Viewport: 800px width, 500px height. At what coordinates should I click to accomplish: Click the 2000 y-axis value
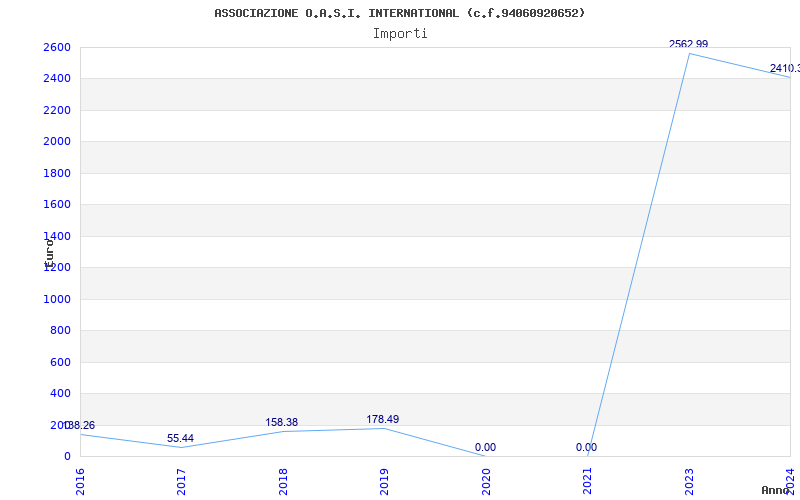click(57, 142)
